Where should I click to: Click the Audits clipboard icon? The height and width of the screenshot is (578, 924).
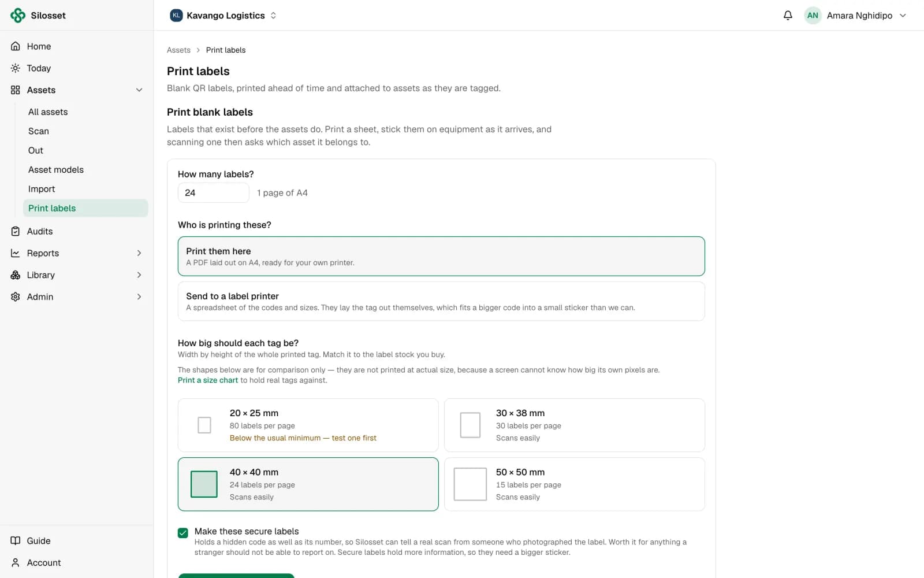[16, 231]
